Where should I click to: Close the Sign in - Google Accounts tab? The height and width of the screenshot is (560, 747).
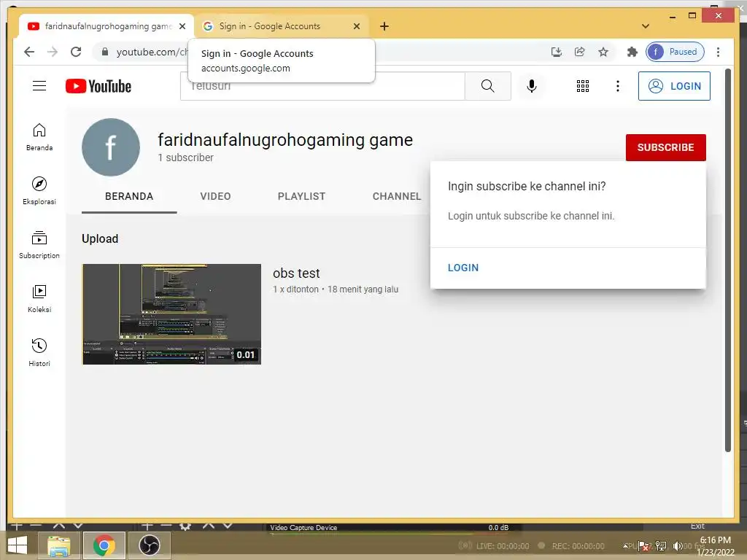(356, 26)
